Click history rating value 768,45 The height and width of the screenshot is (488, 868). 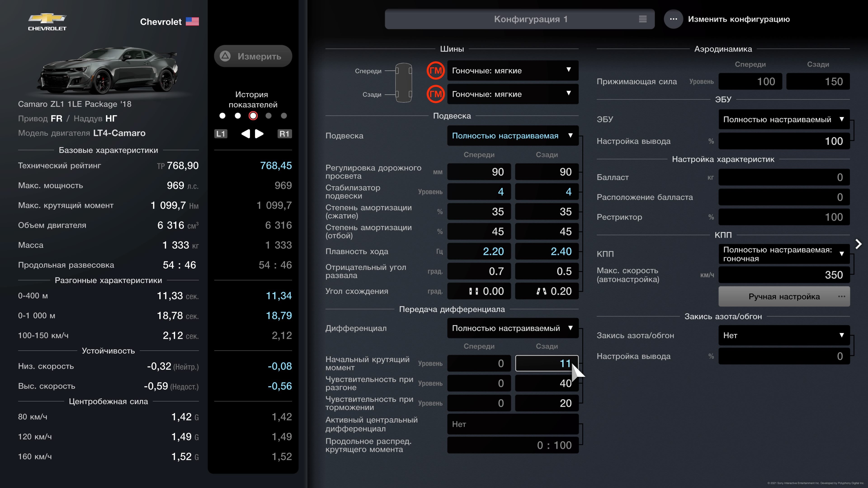click(276, 165)
